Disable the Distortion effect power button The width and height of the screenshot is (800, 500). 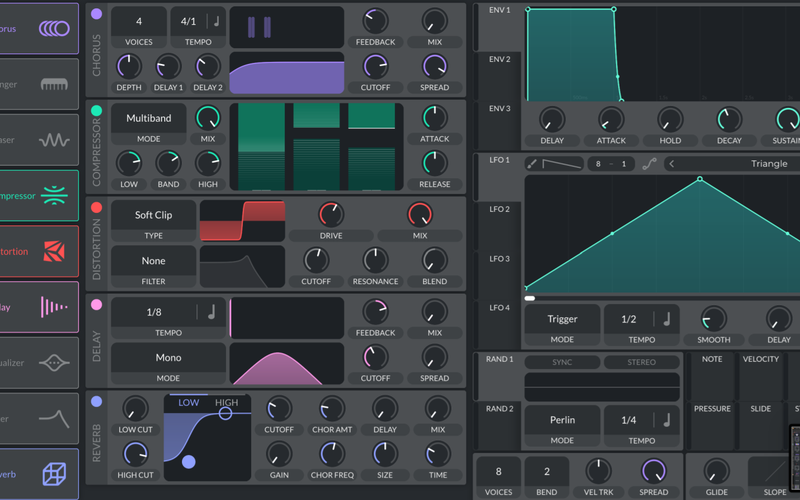(x=96, y=208)
